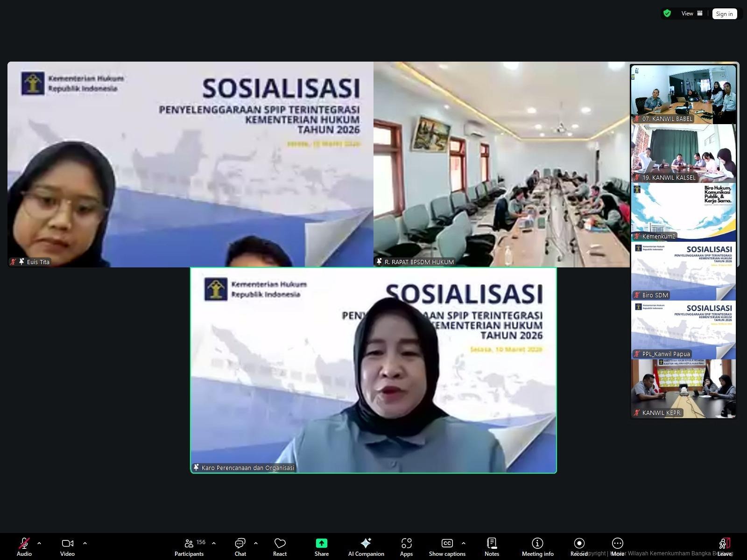The height and width of the screenshot is (560, 747).
Task: Click Euis Tita's video tile
Action: pos(190,164)
